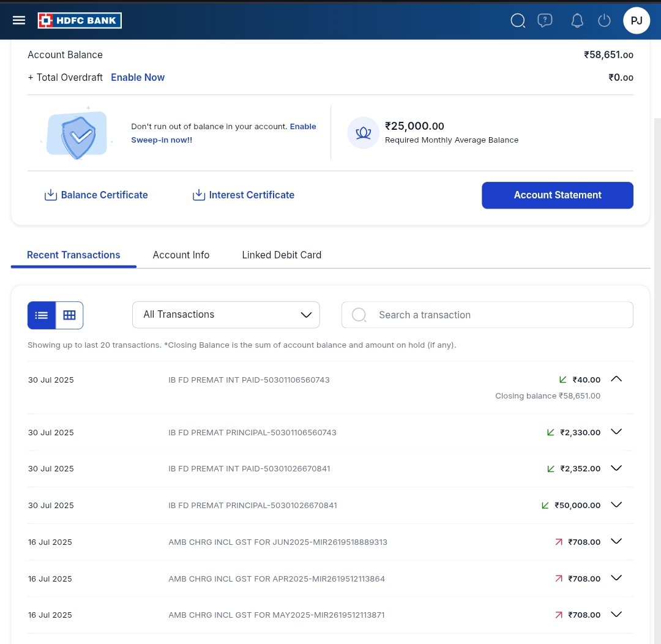The width and height of the screenshot is (661, 644).
Task: Expand the MAY2025 AMB charge row
Action: (616, 614)
